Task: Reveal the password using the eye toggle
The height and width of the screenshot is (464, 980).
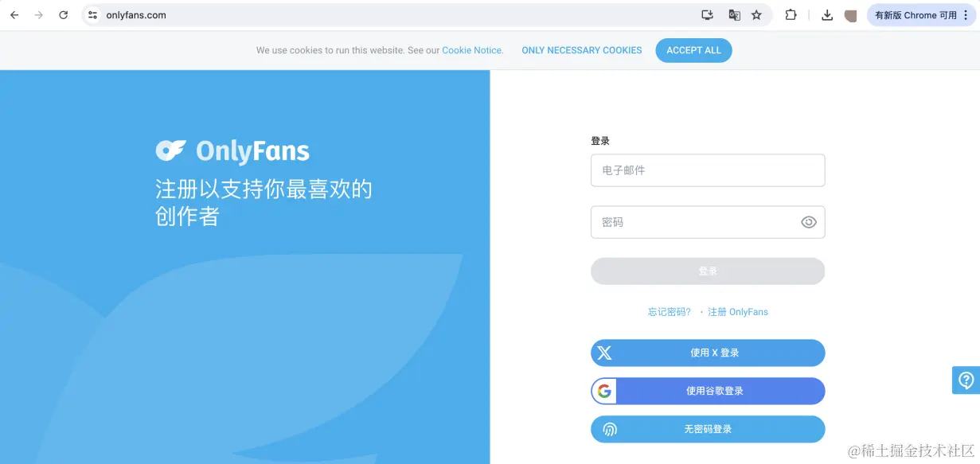Action: (809, 222)
